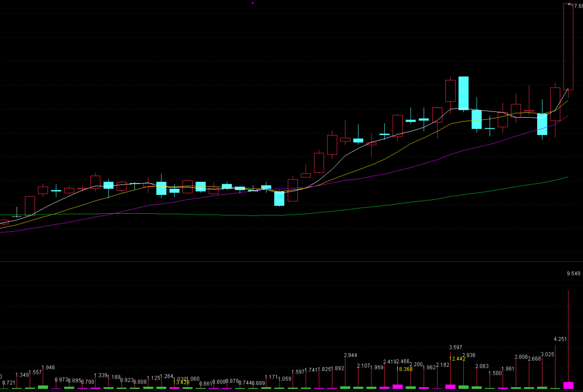Click the 2.063 volume label

point(482,367)
